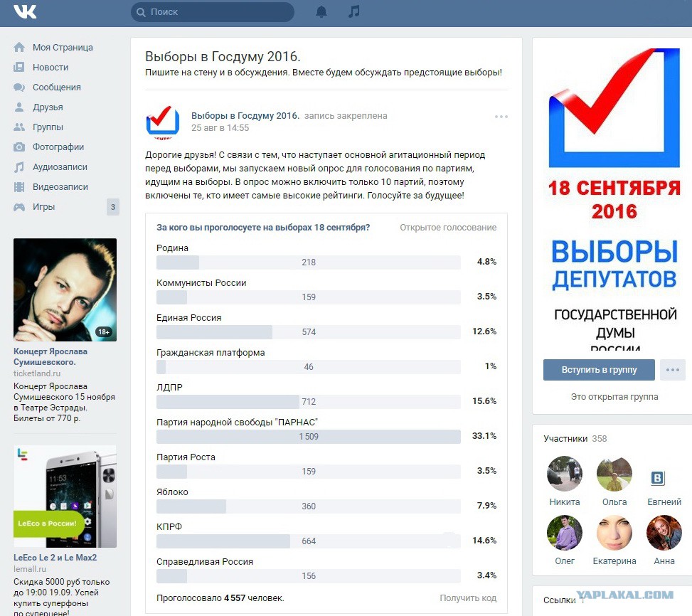This screenshot has width=692, height=616.
Task: Open Моя Страница menu item
Action: 63,47
